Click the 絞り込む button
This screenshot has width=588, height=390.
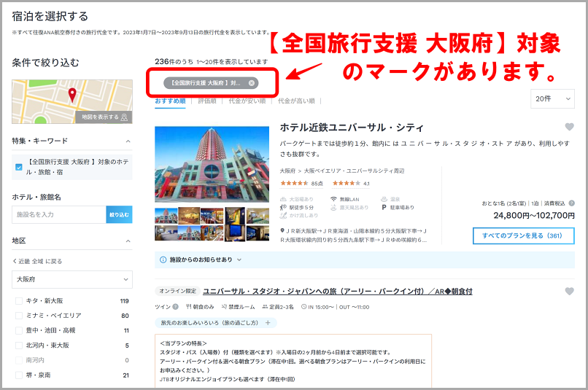click(119, 214)
